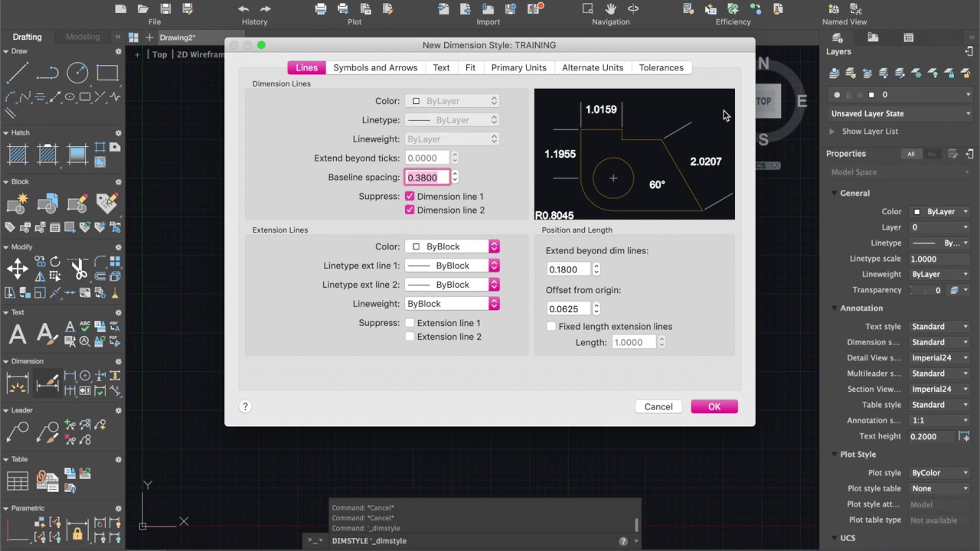
Task: Uncheck Suppress Dimension line 2
Action: [410, 210]
